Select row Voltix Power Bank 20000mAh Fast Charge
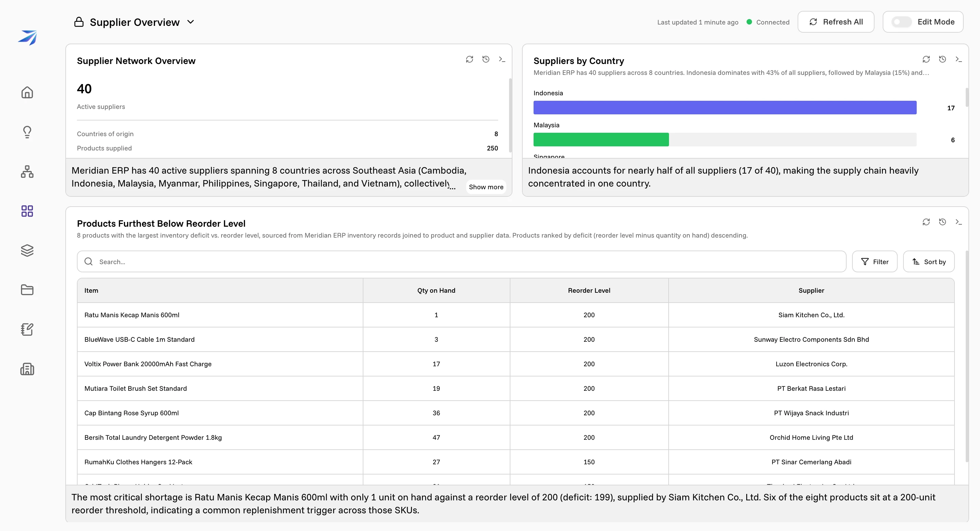The height and width of the screenshot is (531, 980). point(516,364)
